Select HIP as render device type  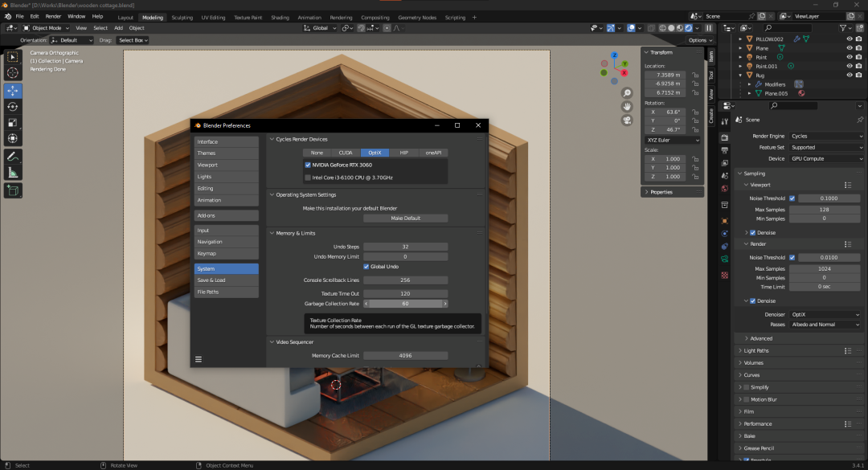[404, 153]
